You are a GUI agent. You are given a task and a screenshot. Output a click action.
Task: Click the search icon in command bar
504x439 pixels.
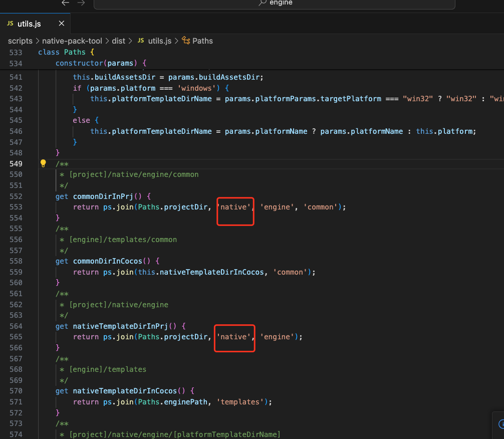point(263,3)
